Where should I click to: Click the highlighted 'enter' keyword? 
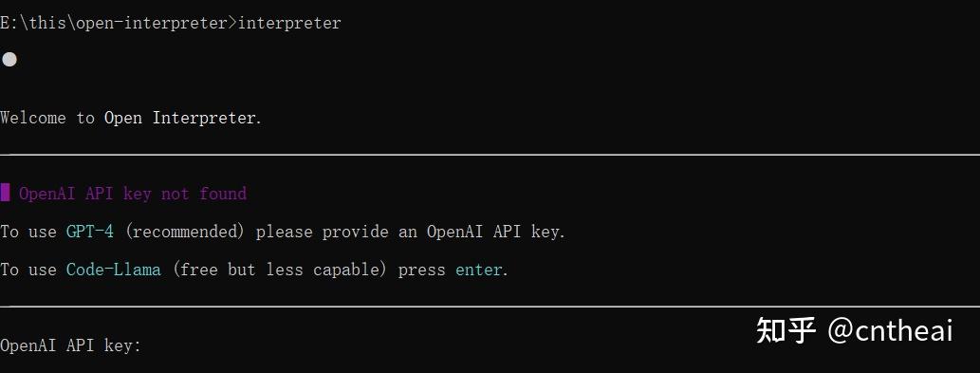click(479, 270)
